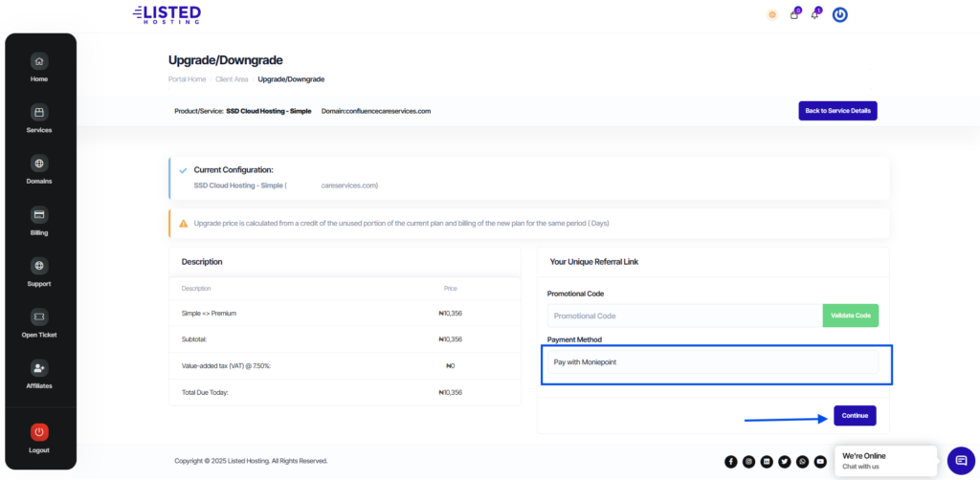Select Open Ticket in the sidebar
Image resolution: width=980 pixels, height=480 pixels.
point(39,323)
